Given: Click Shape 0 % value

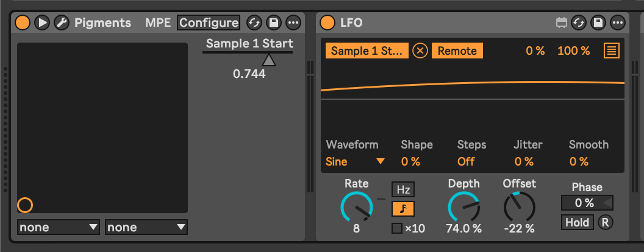Looking at the screenshot, I should 410,162.
